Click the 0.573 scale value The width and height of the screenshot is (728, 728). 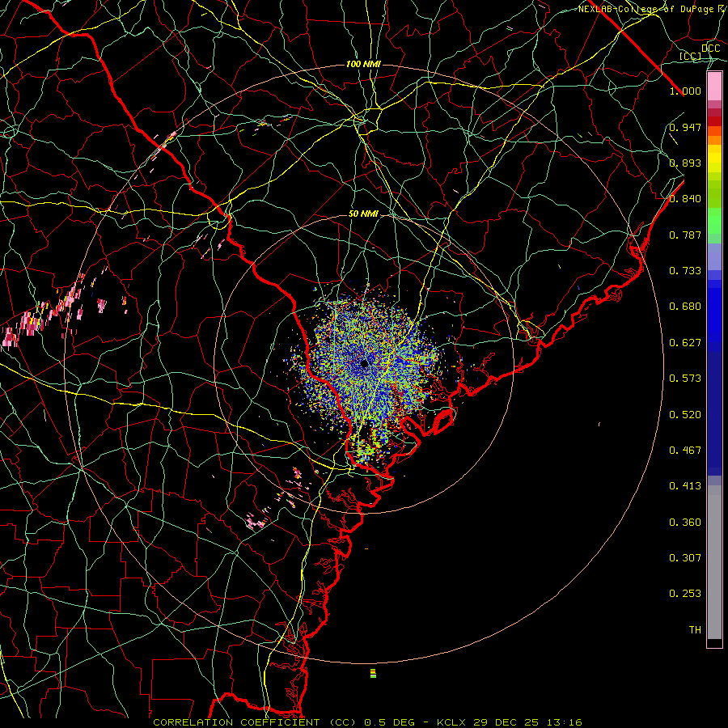point(685,379)
